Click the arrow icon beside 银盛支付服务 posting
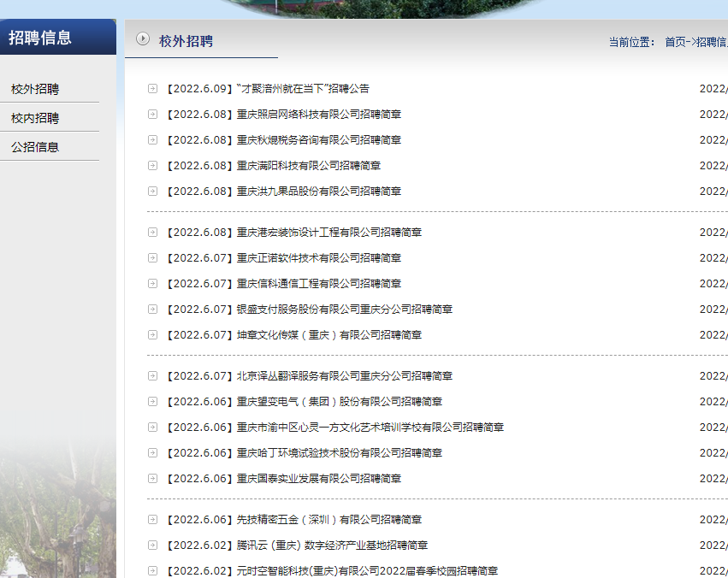 (152, 309)
